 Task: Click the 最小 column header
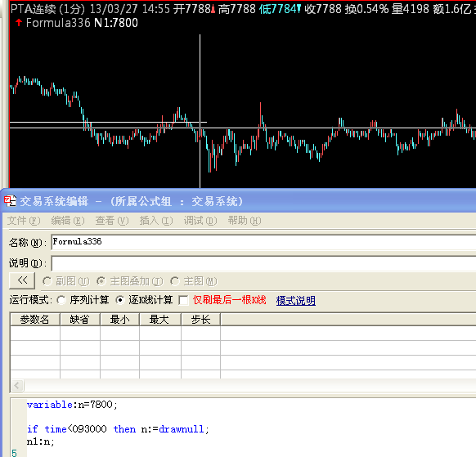click(x=119, y=320)
